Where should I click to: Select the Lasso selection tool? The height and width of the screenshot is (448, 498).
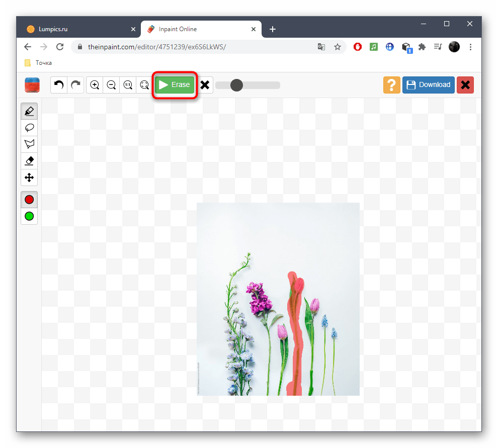click(29, 128)
